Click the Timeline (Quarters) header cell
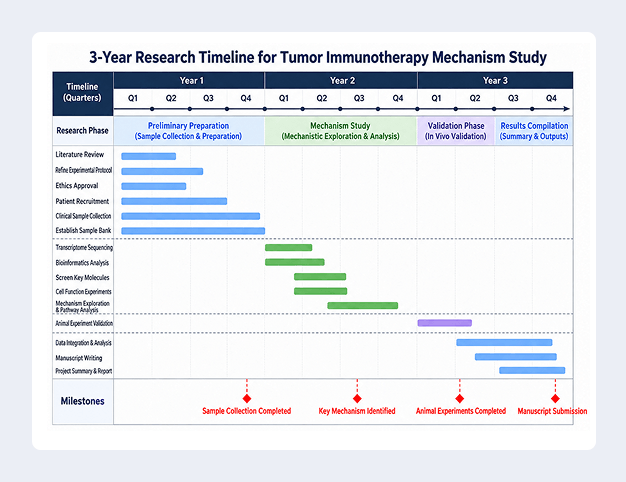This screenshot has width=626, height=482. 83,94
